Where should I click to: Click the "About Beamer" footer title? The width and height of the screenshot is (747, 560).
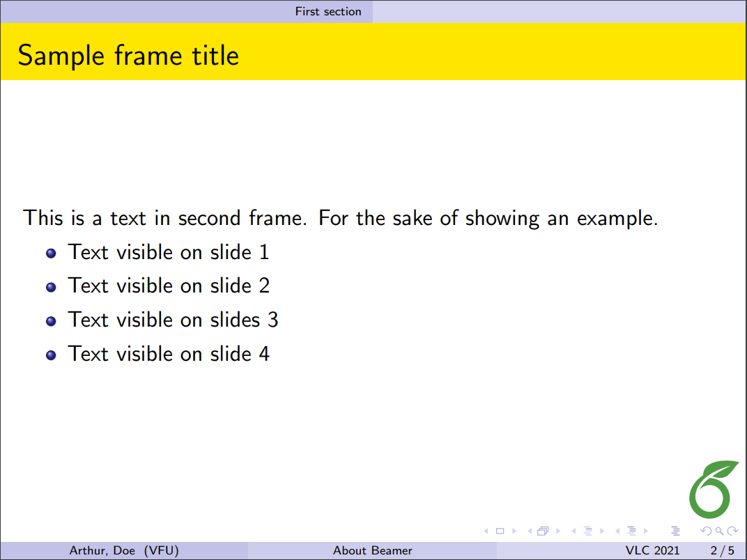[373, 551]
